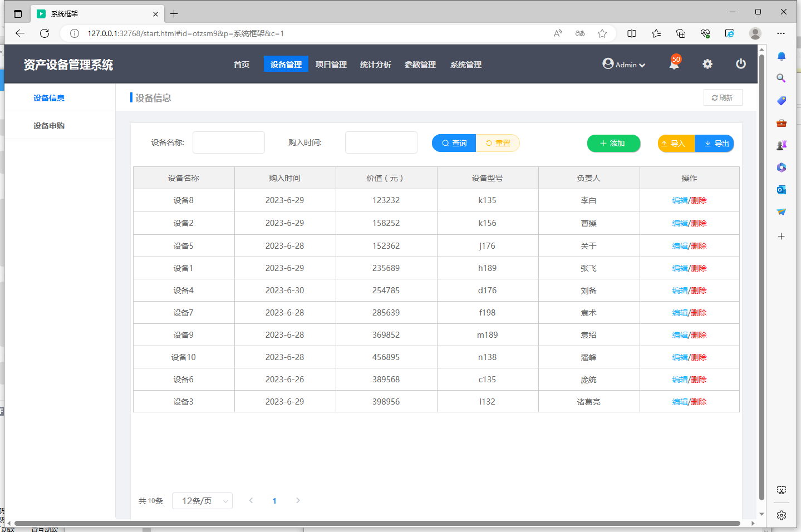This screenshot has height=532, width=801.
Task: Open the Edge sidebar Microsoft 365 icon
Action: click(x=782, y=168)
